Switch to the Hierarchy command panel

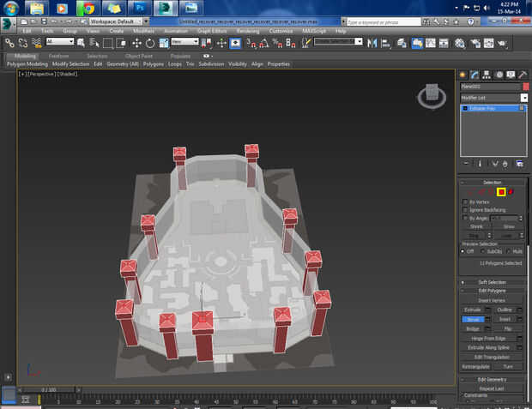point(487,75)
